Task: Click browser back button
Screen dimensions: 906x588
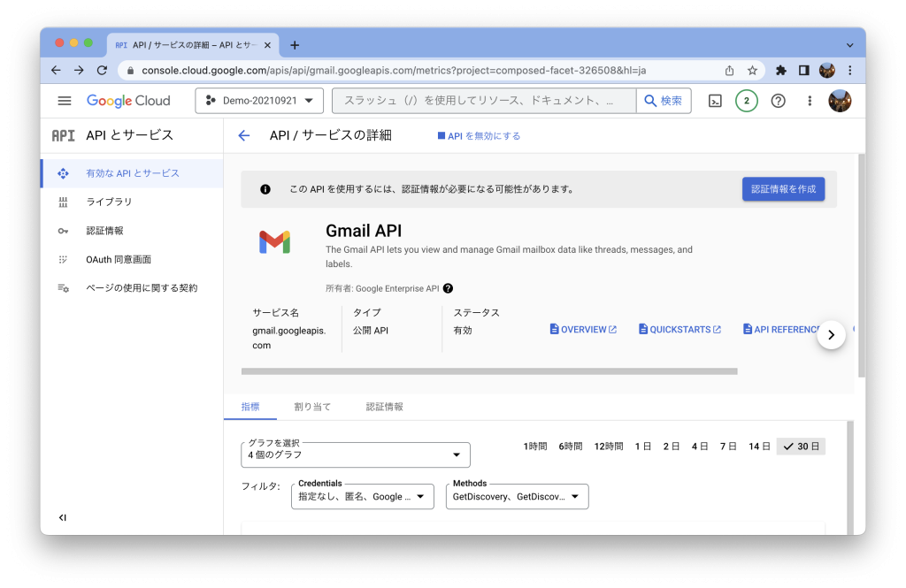Action: [x=56, y=71]
